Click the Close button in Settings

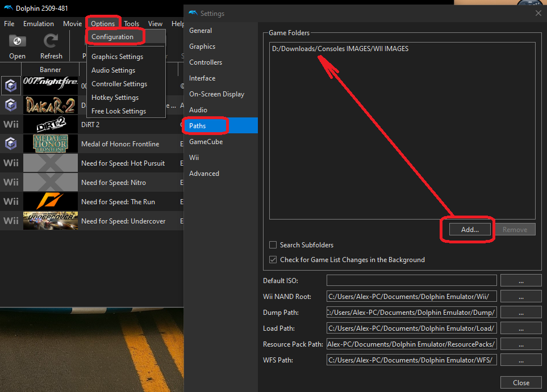(x=521, y=382)
